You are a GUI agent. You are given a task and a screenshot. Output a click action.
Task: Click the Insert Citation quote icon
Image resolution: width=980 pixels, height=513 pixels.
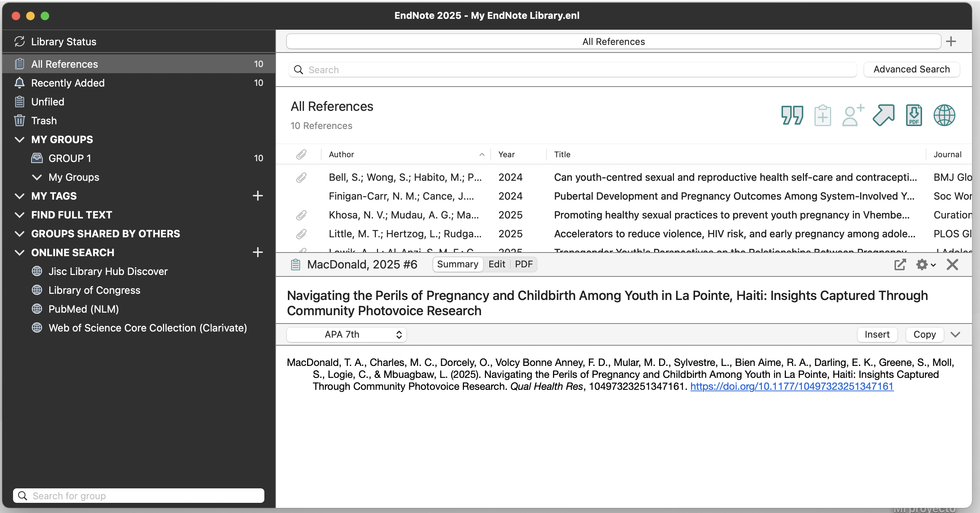(792, 115)
